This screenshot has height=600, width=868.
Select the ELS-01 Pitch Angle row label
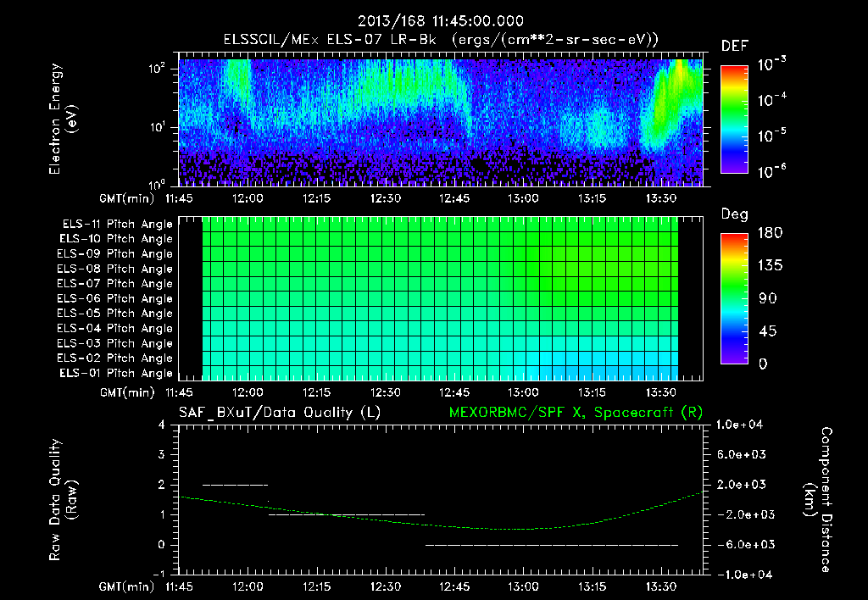(116, 374)
